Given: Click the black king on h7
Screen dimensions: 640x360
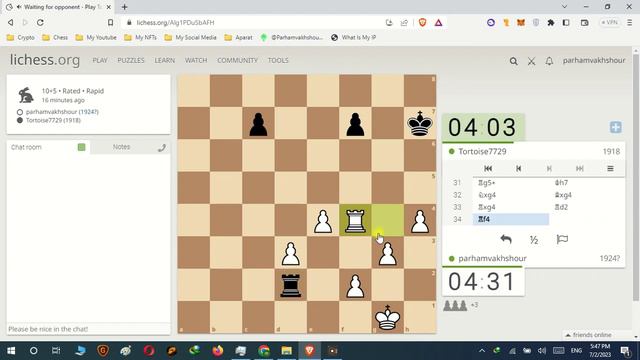Looking at the screenshot, I should (420, 123).
